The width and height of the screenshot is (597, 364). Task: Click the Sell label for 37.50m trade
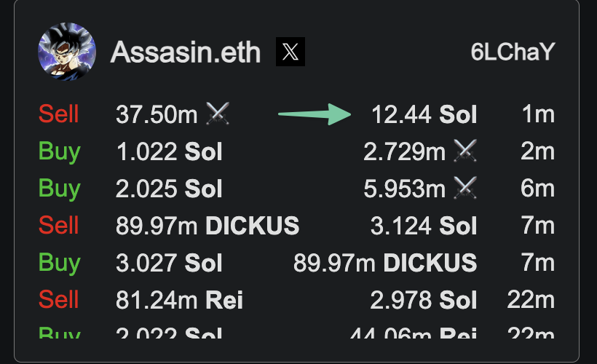59,114
